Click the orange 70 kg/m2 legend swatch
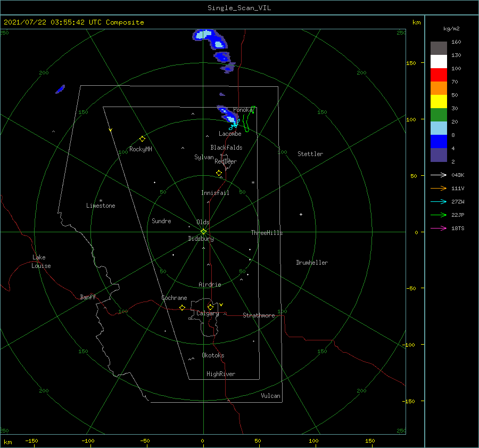The image size is (479, 448). click(439, 88)
